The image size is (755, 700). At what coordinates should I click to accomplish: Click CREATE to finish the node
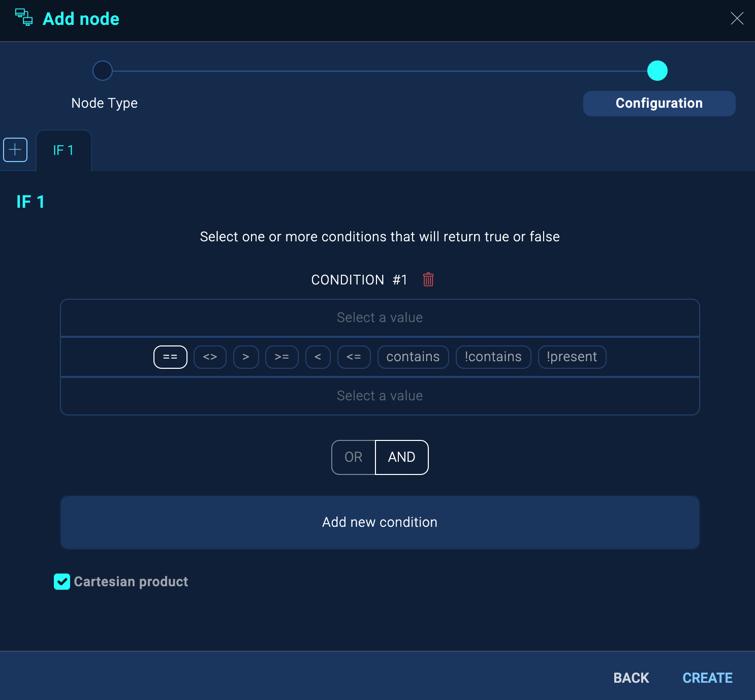[707, 678]
